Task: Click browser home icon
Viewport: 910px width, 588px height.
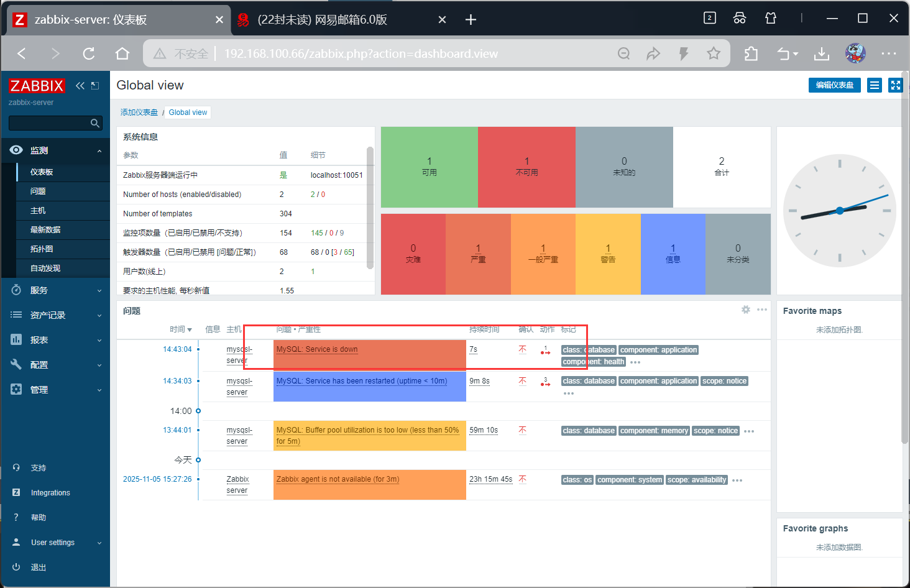Action: (x=122, y=53)
